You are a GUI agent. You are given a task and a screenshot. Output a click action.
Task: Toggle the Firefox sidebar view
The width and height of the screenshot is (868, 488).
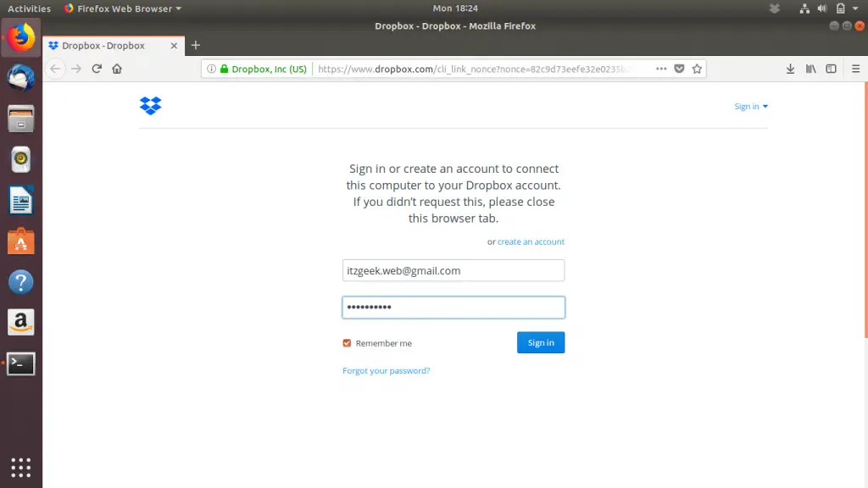pos(831,69)
